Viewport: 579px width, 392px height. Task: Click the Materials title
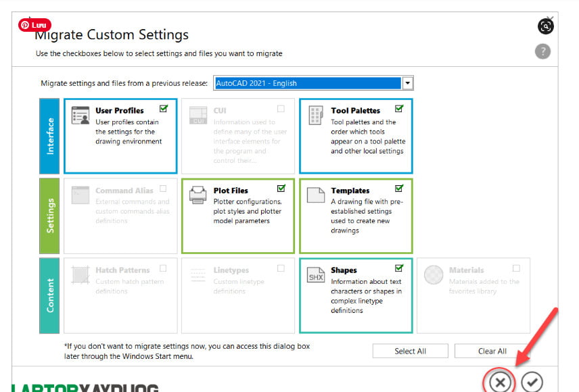click(x=466, y=270)
